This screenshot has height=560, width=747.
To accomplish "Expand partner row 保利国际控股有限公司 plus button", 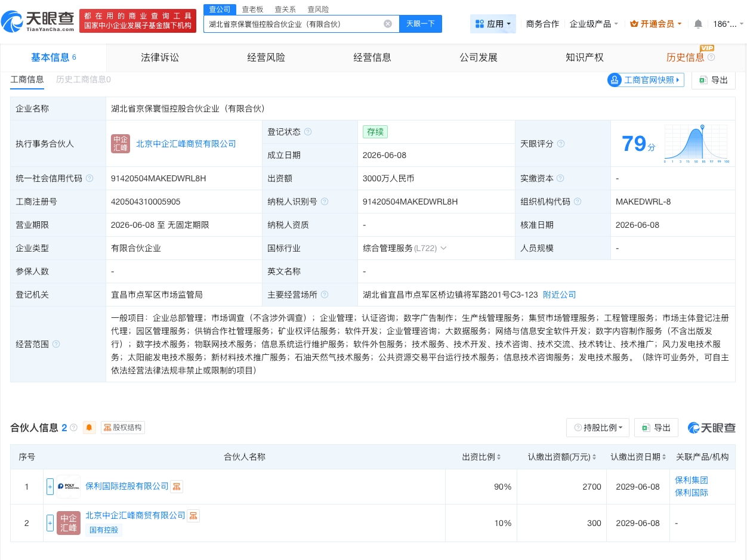I will point(50,487).
